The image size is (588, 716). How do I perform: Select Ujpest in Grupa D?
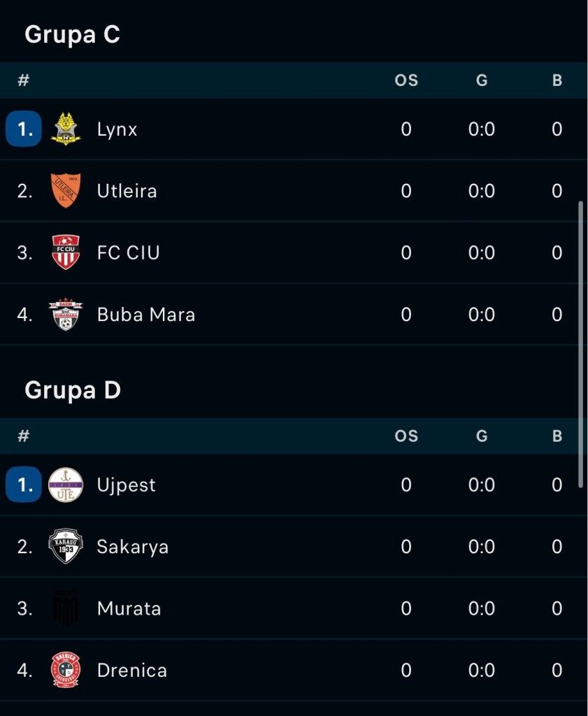(126, 485)
